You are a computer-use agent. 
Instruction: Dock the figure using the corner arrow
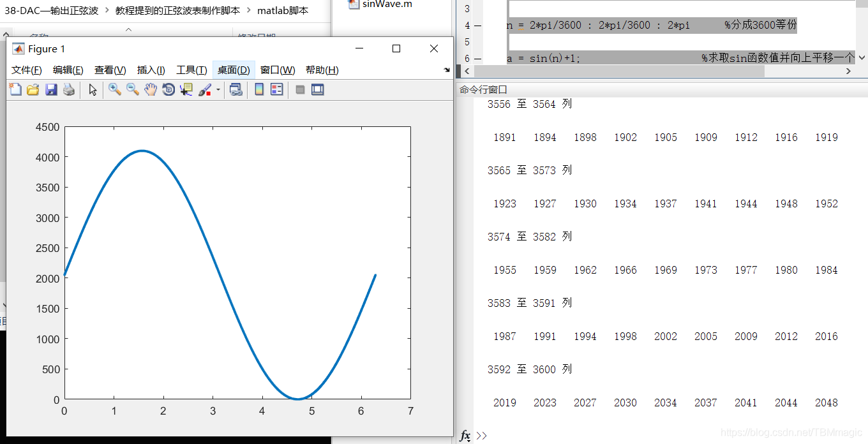click(447, 70)
